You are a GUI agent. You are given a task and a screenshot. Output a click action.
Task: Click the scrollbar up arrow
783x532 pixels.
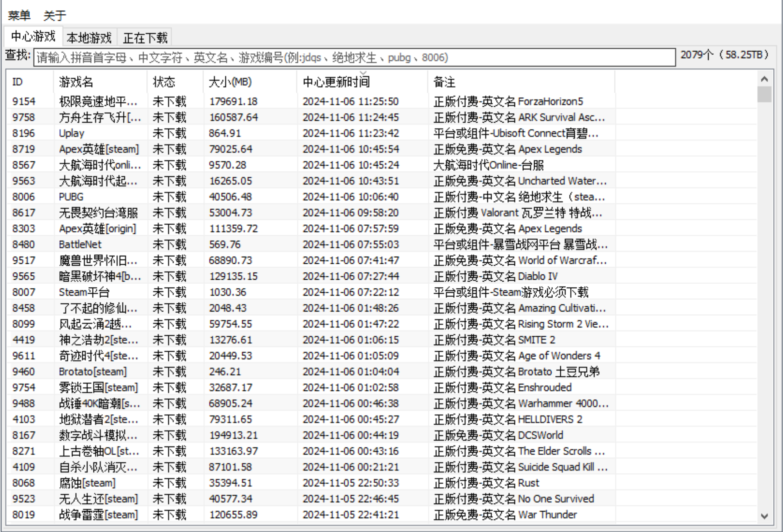click(x=765, y=79)
